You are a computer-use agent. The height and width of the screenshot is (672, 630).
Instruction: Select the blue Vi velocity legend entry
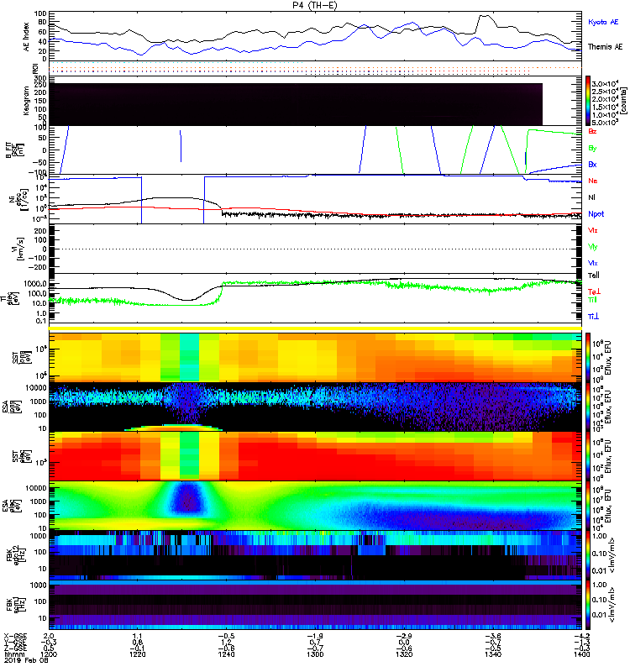(x=592, y=264)
